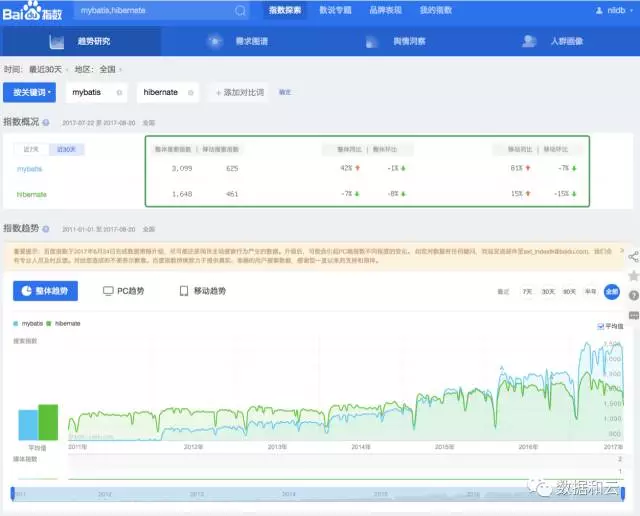Open the 指数概况 help question icon
Screen dimensions: 640x516
tap(46, 122)
